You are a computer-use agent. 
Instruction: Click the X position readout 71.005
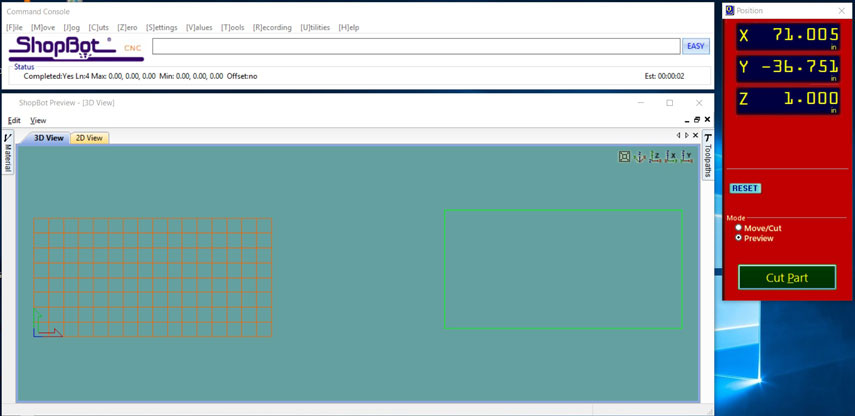point(788,37)
